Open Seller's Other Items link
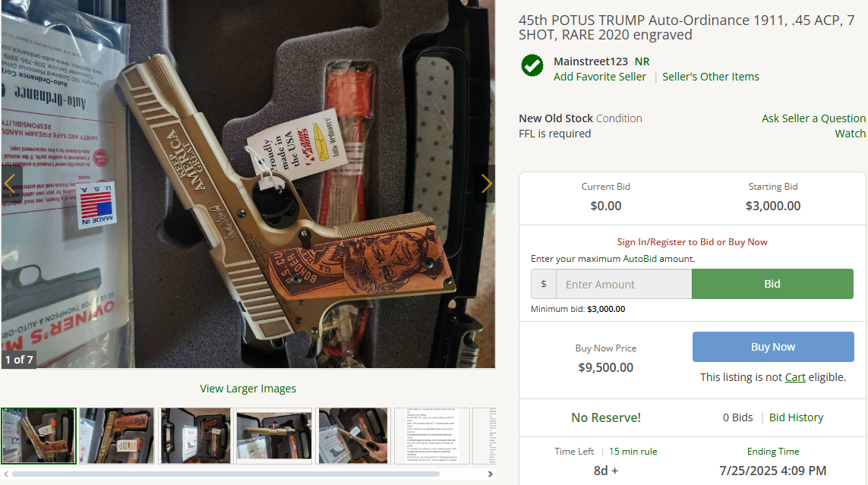Screen dimensions: 868x485 pyautogui.click(x=711, y=77)
